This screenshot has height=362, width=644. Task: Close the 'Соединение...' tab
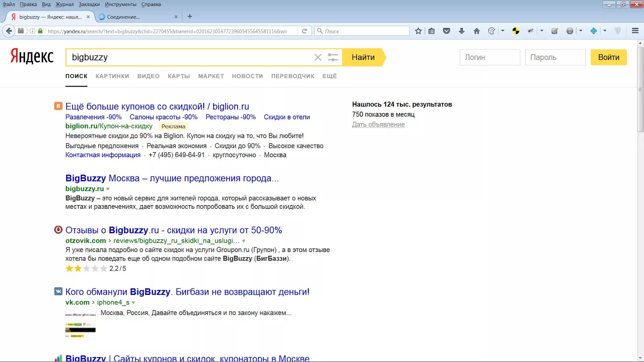176,17
